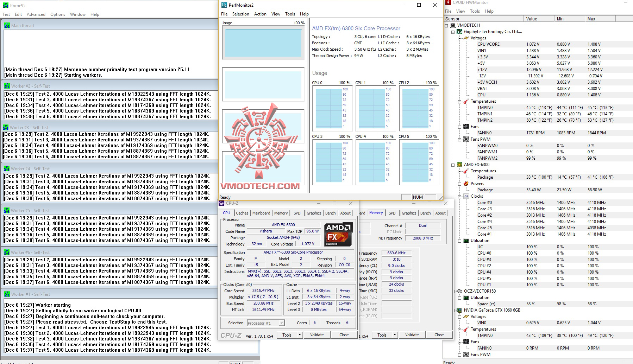
Task: Collapse the OCZ-VECTOR150 node in HWMonitor
Action: point(455,291)
